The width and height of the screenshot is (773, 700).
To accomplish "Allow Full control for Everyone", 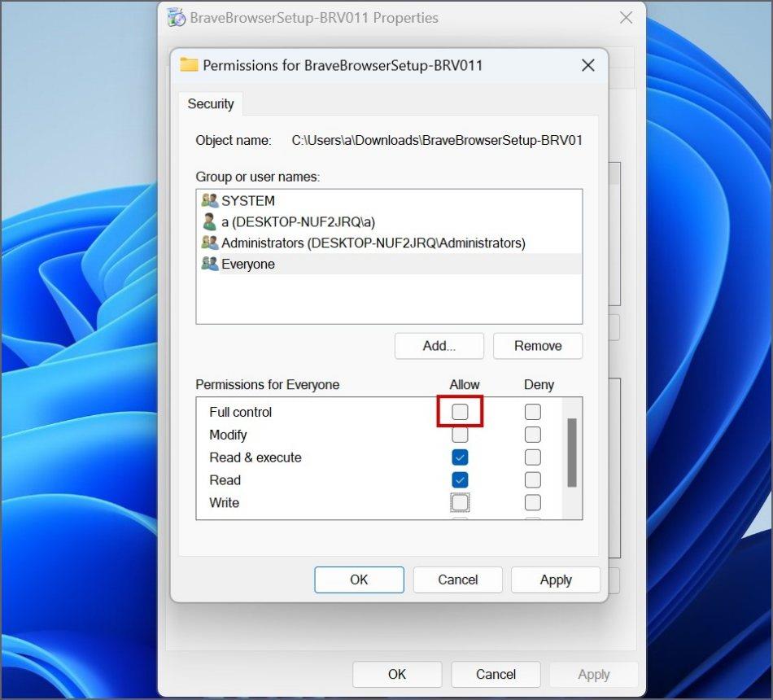I will tap(460, 411).
